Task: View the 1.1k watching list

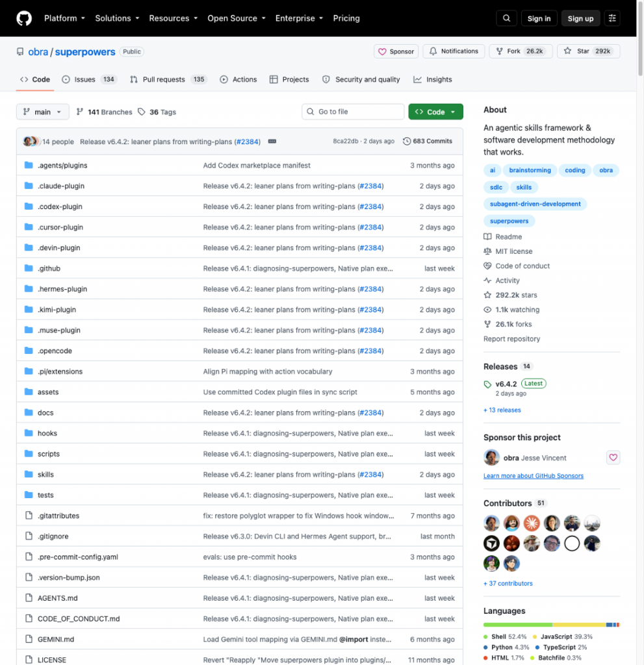Action: click(511, 310)
